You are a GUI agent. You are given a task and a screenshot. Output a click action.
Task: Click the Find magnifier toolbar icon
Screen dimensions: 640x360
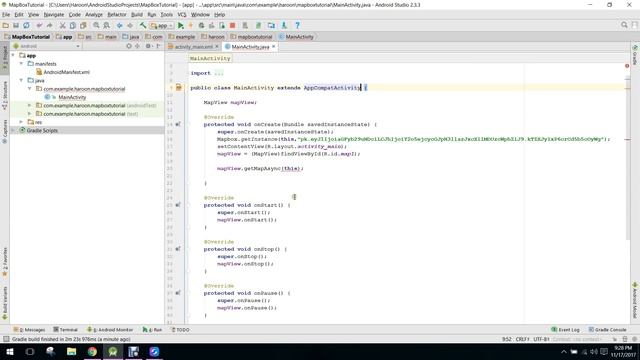click(96, 25)
